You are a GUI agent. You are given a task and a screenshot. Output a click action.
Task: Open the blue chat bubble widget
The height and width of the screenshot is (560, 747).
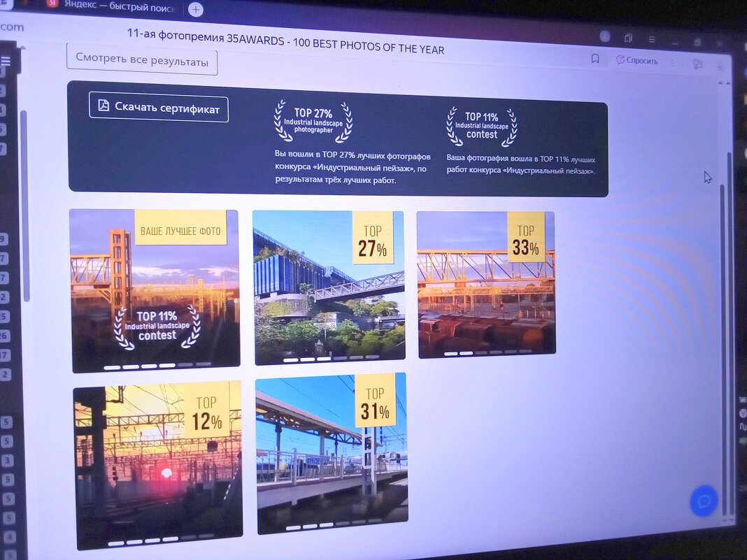pos(704,501)
